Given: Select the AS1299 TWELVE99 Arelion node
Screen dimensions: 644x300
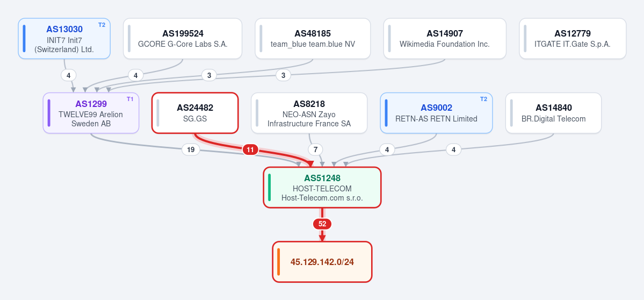Looking at the screenshot, I should click(91, 113).
